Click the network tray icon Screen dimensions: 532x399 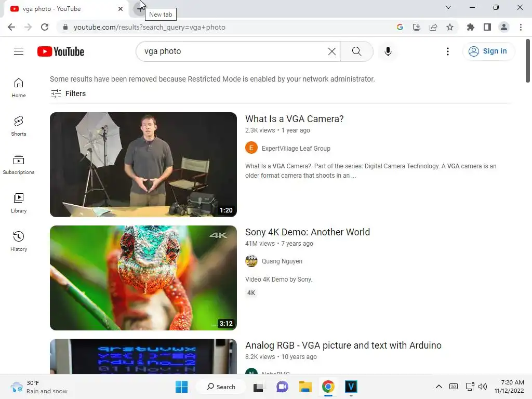(470, 387)
